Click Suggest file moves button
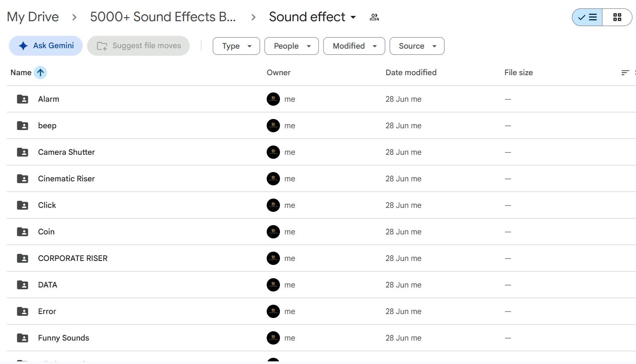The width and height of the screenshot is (636, 364). click(138, 46)
